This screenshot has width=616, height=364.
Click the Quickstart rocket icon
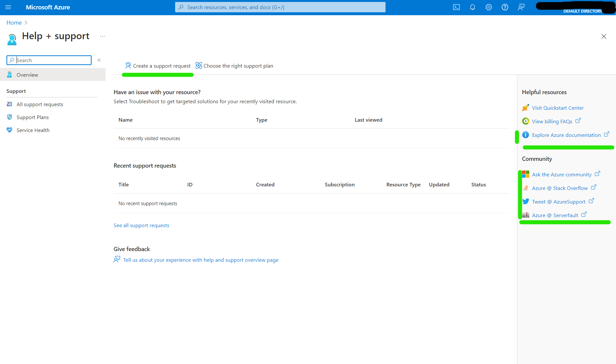point(526,108)
